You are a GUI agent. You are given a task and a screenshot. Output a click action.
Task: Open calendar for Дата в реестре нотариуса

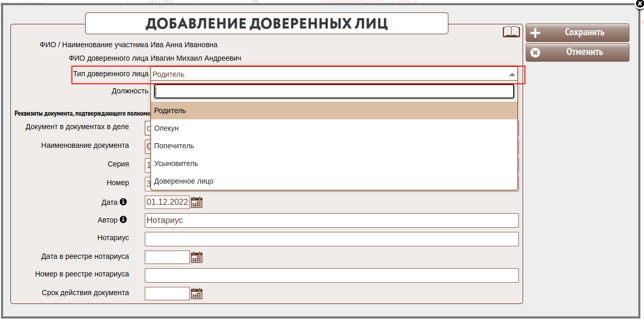point(197,257)
